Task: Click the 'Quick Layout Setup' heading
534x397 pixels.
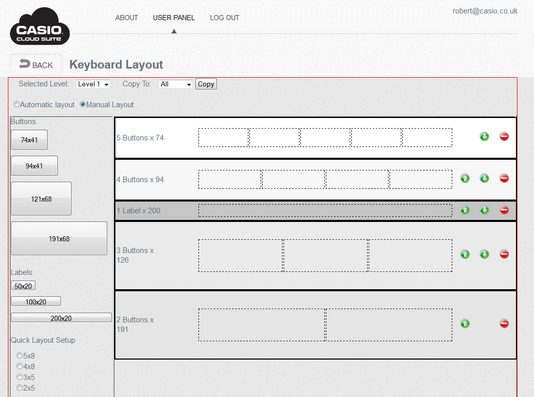Action: click(43, 340)
